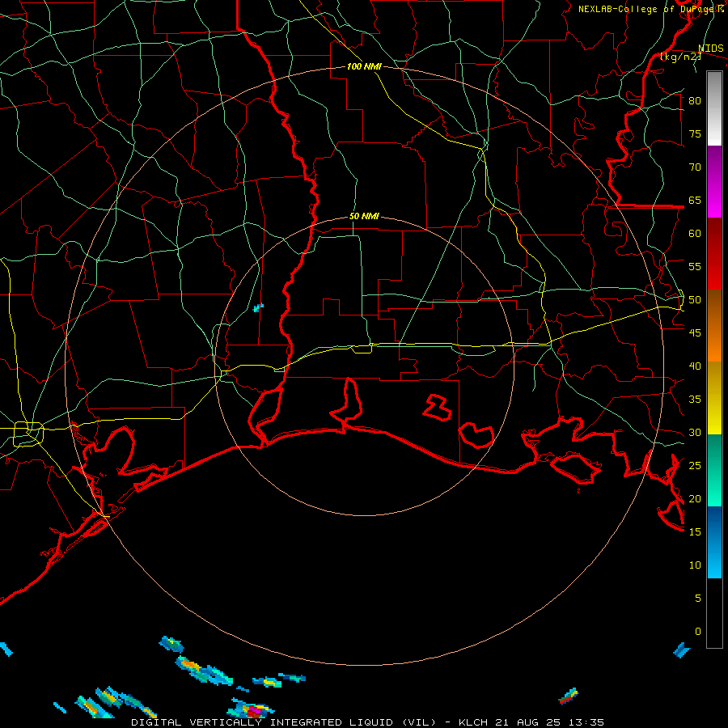The image size is (728, 728).
Task: Pick the orange segment of the color bar
Action: point(714,325)
